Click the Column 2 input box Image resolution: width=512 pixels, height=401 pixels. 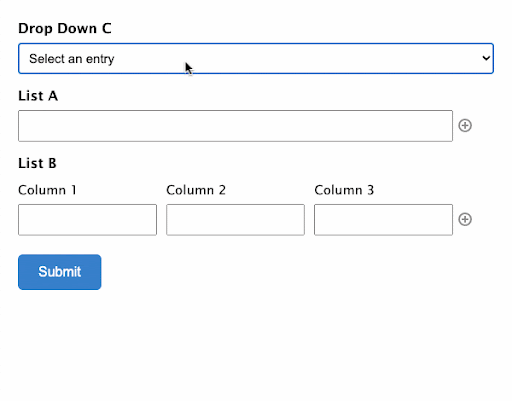(x=235, y=220)
